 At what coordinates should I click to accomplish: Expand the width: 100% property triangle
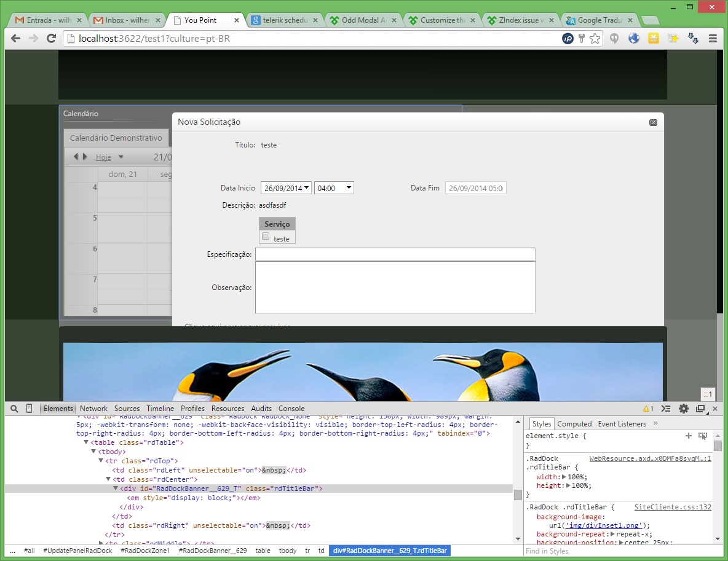564,477
